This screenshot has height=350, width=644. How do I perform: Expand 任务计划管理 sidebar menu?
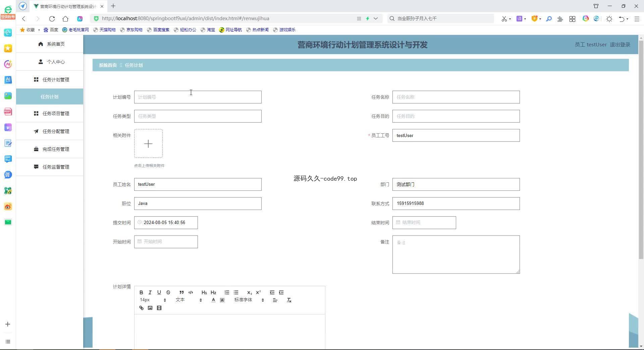pyautogui.click(x=50, y=80)
